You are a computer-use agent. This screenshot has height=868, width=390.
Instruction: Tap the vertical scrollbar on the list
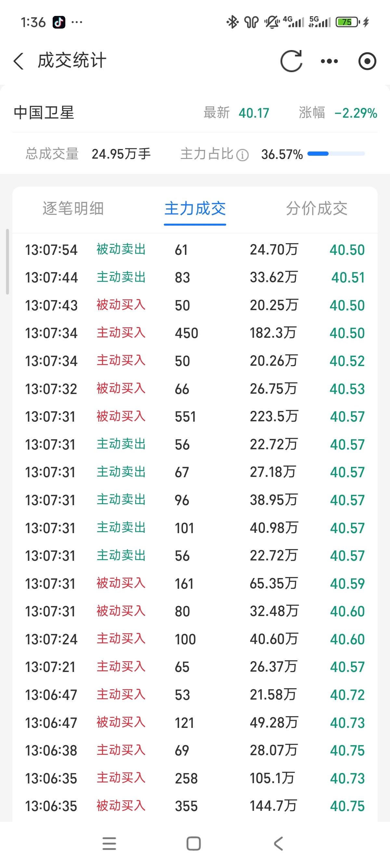point(7,261)
